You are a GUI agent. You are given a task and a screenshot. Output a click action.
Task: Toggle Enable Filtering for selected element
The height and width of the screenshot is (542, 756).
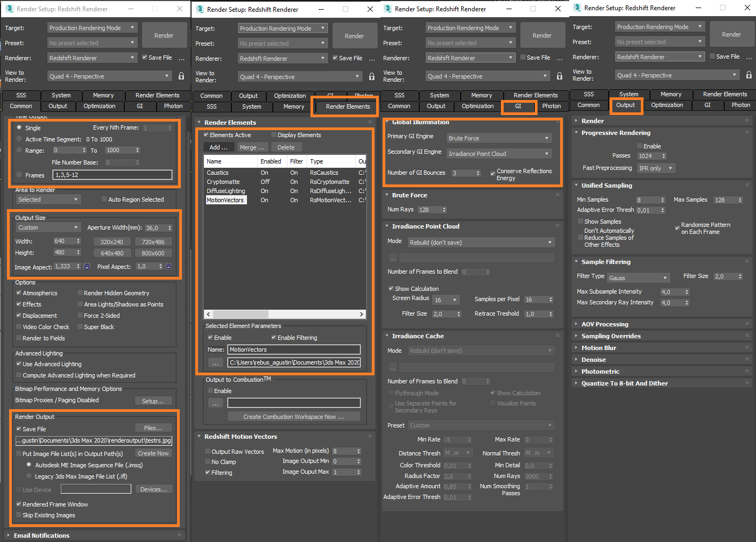click(274, 338)
